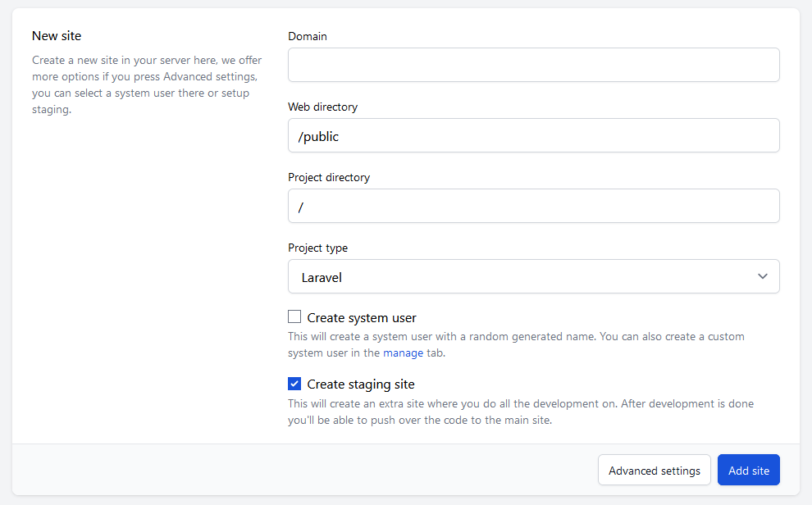This screenshot has height=505, width=812.
Task: Submit the form with Add site
Action: (x=748, y=471)
